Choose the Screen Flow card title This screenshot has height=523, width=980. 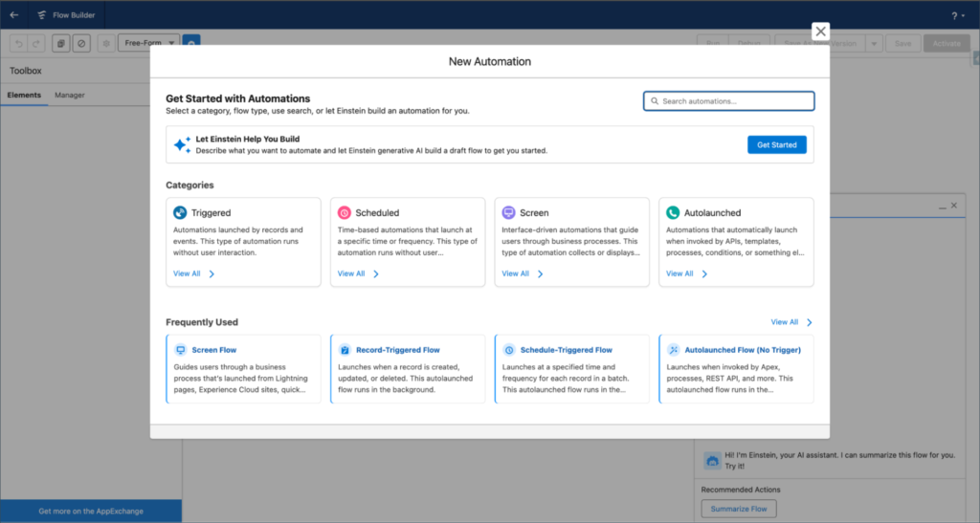point(214,350)
